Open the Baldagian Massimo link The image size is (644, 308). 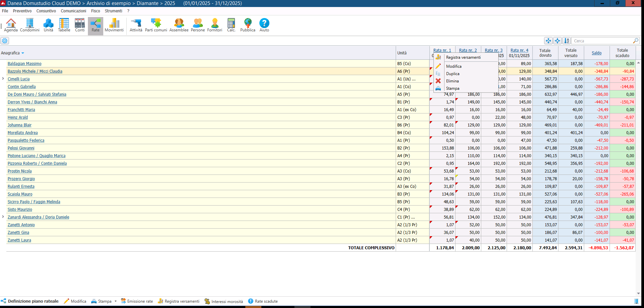[x=24, y=64]
